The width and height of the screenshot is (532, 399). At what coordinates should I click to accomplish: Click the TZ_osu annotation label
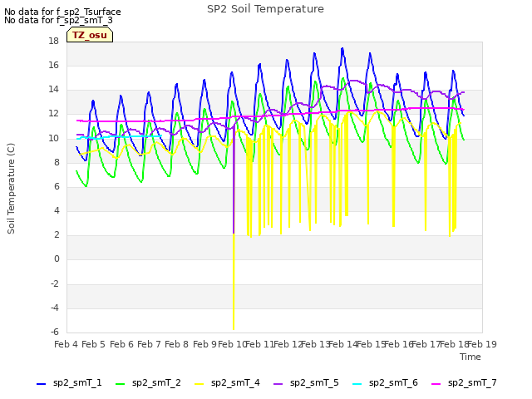pos(90,35)
